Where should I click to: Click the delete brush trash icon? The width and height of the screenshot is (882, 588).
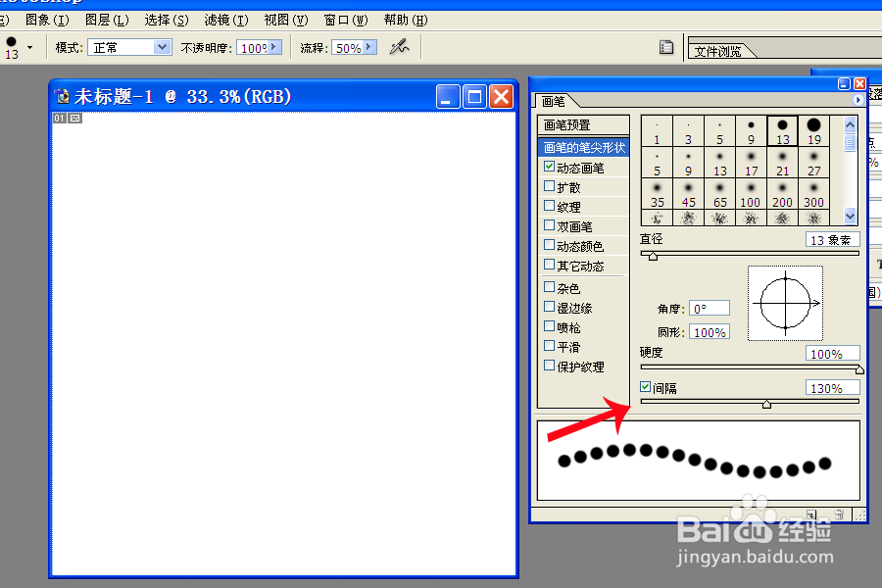point(839,514)
